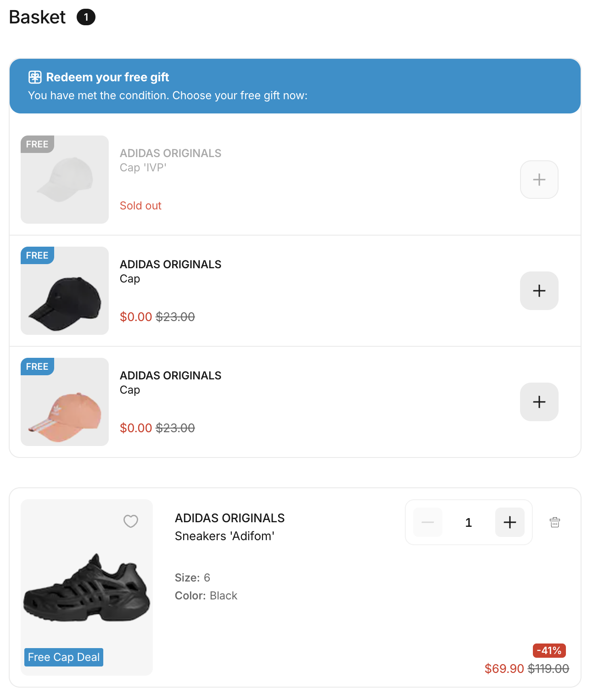Click the -41% discount badge
Image resolution: width=593 pixels, height=700 pixels.
549,650
